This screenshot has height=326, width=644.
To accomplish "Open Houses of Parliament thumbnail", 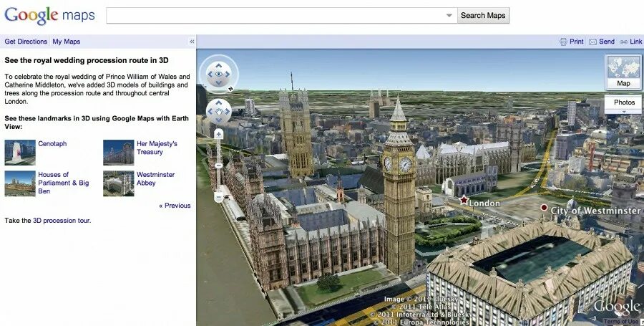I will (x=20, y=183).
